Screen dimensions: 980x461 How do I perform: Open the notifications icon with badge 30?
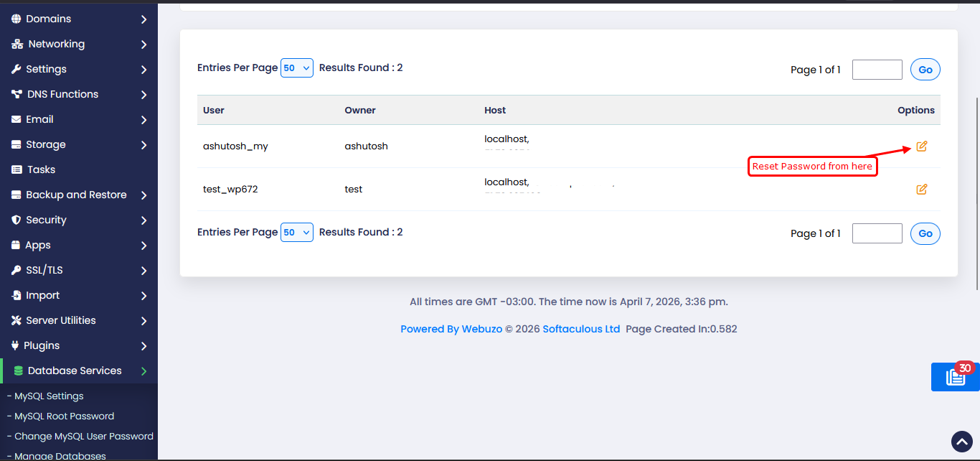(955, 377)
